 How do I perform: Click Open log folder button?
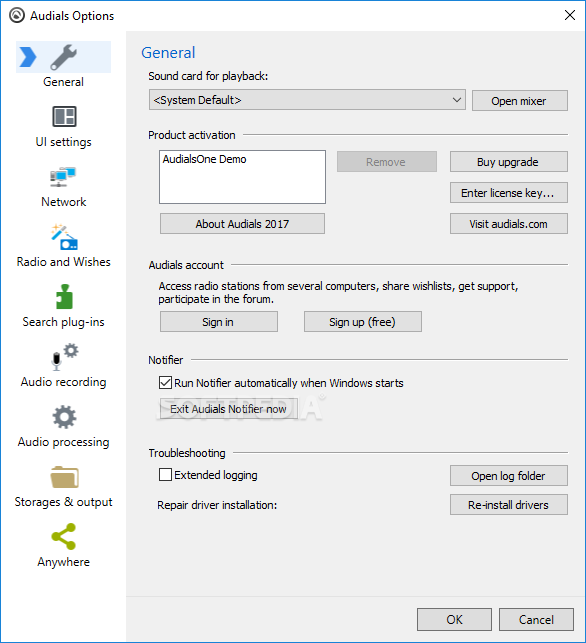point(508,476)
